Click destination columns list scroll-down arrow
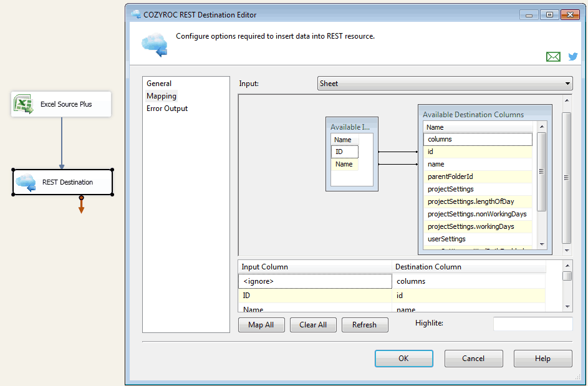 [541, 244]
